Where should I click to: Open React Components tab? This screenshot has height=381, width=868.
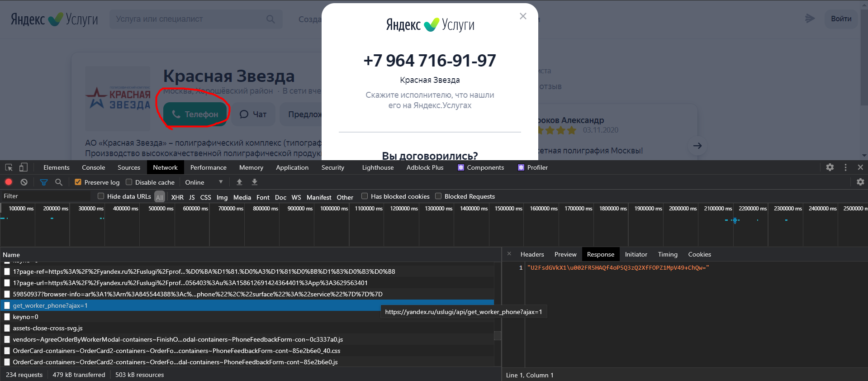click(x=481, y=167)
